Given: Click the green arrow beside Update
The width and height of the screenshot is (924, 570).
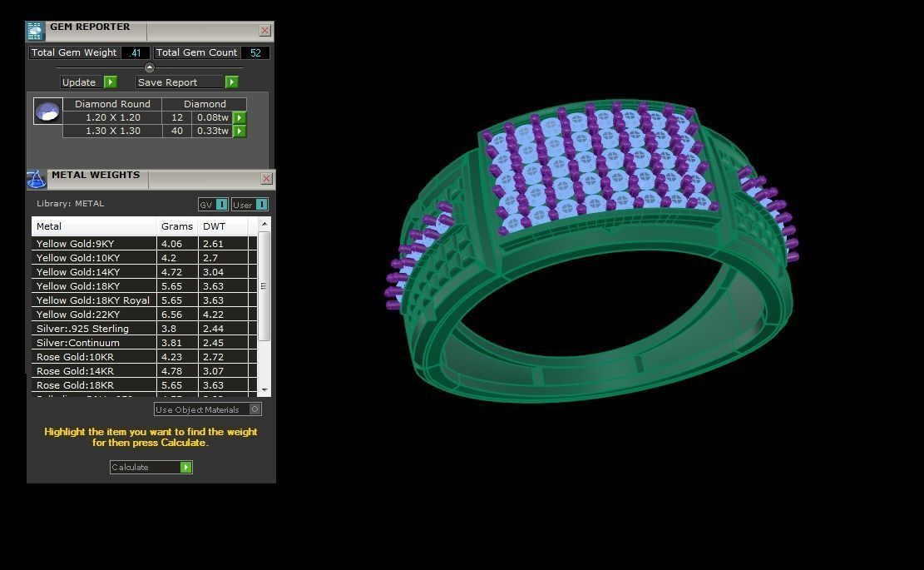Looking at the screenshot, I should pos(110,82).
